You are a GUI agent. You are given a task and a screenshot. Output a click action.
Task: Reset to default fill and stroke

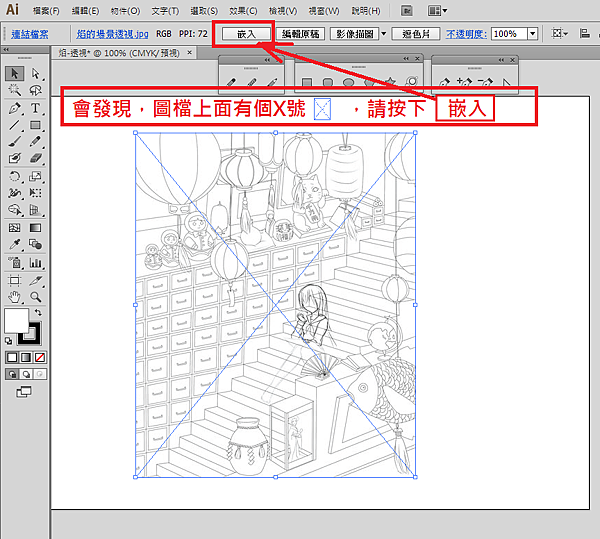coord(8,340)
